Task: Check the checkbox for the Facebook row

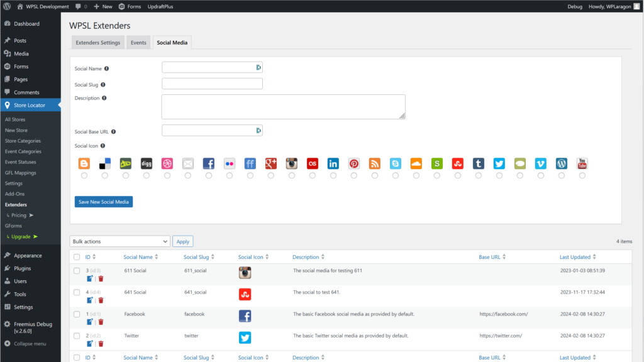Action: [77, 314]
